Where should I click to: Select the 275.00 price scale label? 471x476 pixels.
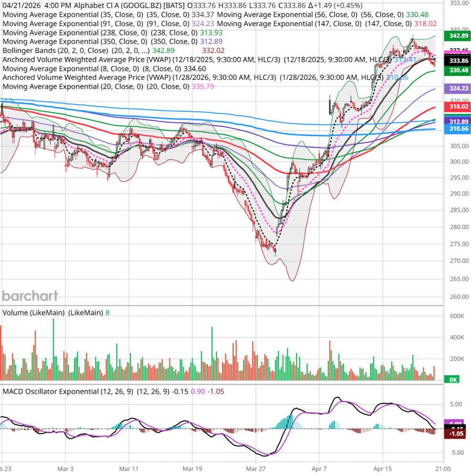459,244
